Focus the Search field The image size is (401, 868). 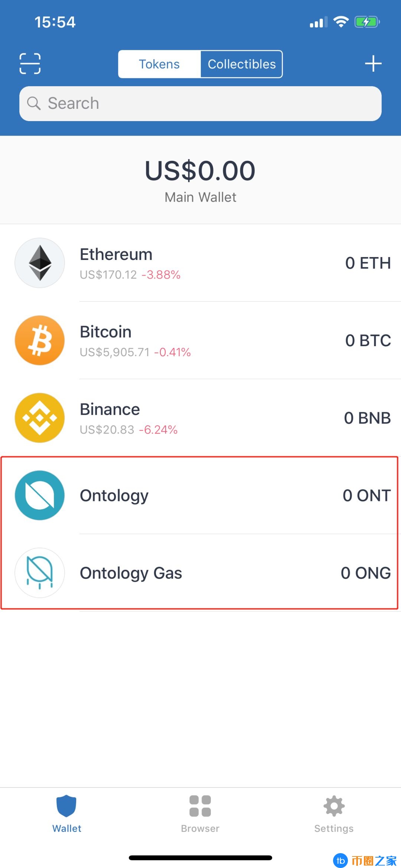pos(208,104)
